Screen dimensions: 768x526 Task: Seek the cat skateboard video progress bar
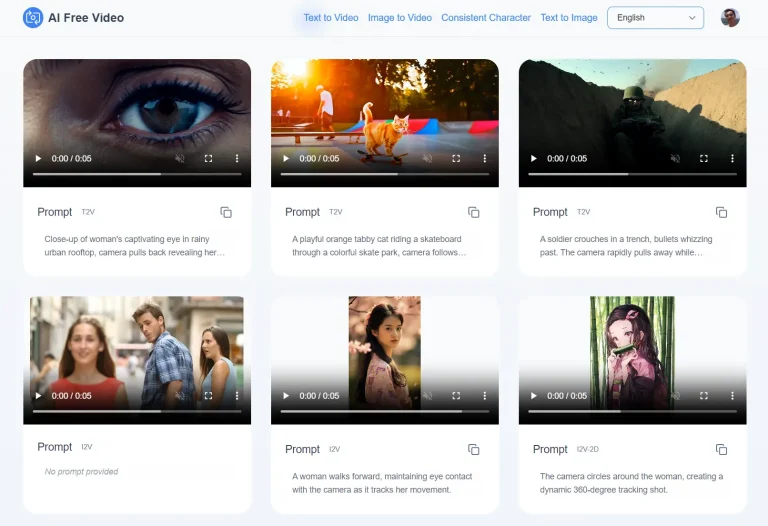385,174
